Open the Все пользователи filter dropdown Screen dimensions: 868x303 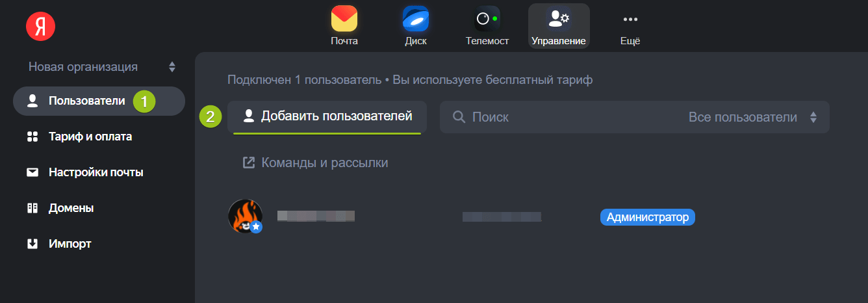click(x=752, y=118)
